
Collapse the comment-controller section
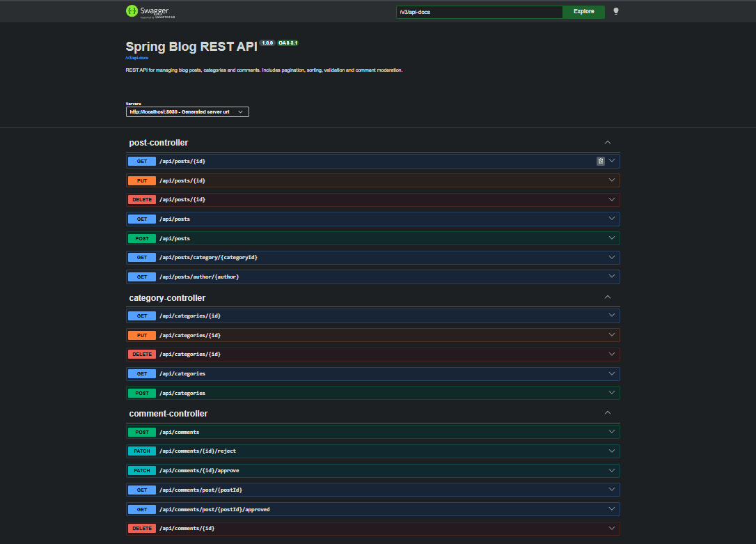click(608, 413)
